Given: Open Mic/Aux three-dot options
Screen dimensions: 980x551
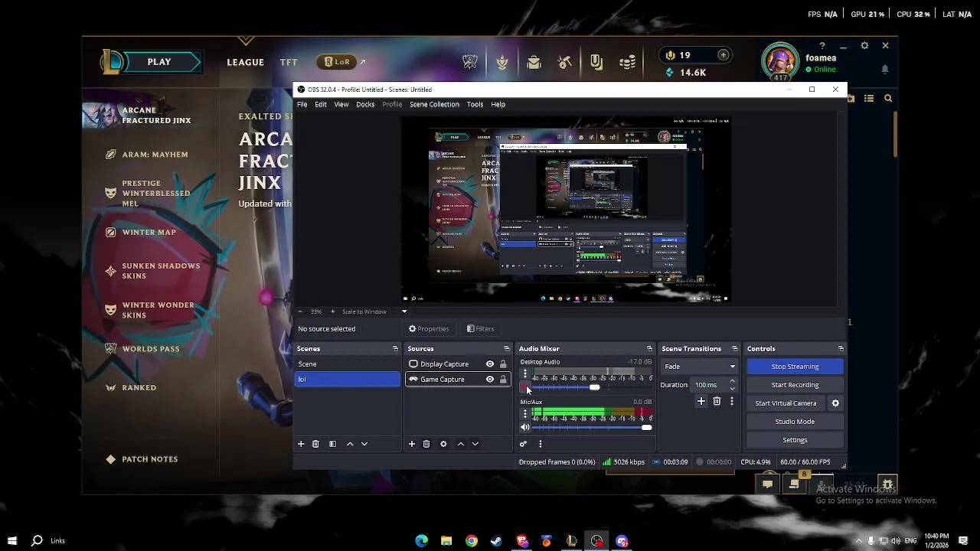Looking at the screenshot, I should pos(525,414).
